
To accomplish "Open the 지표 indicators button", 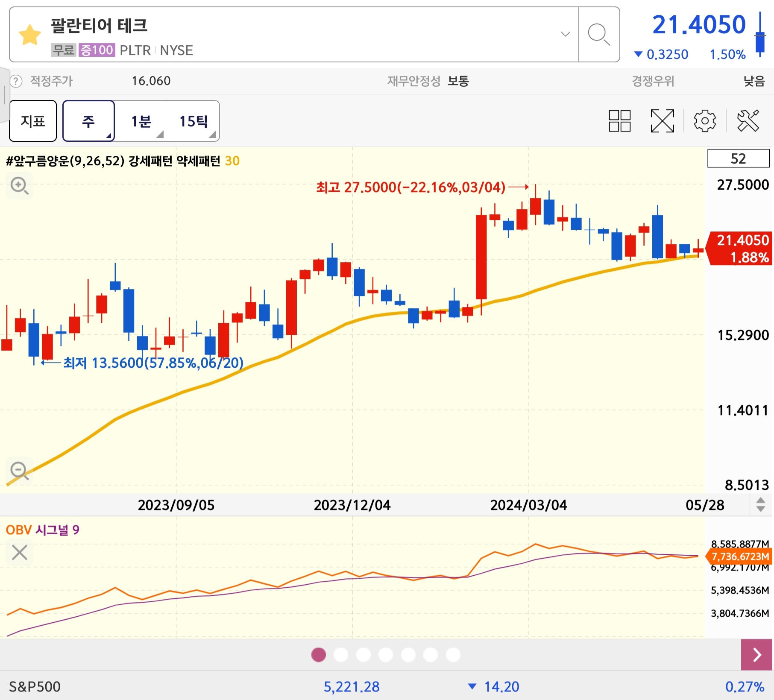I will coord(33,121).
